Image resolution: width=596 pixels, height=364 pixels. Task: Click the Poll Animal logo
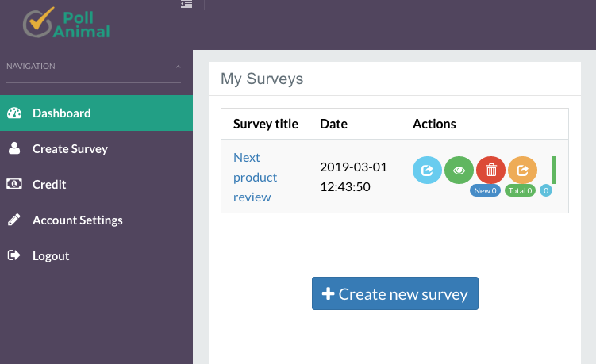point(66,23)
